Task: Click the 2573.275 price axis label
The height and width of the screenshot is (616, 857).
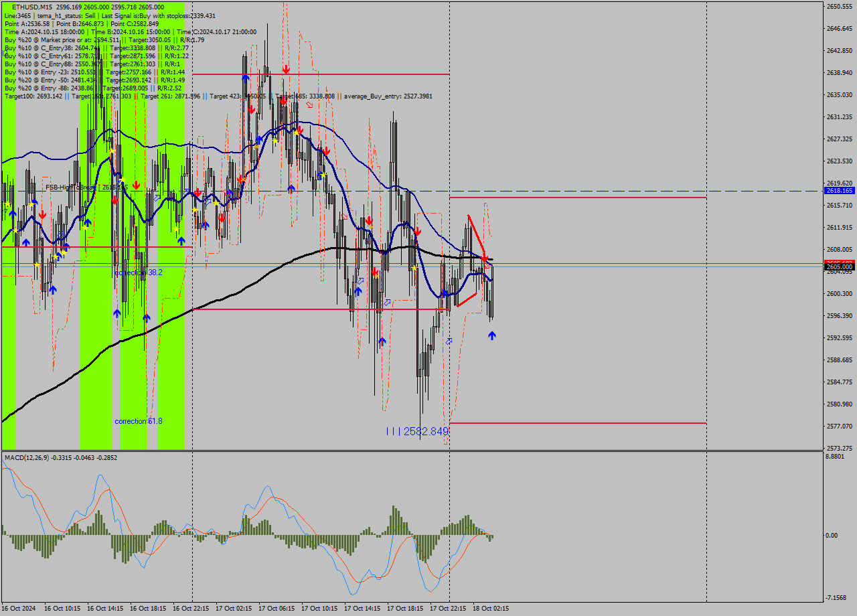Action: (840, 448)
